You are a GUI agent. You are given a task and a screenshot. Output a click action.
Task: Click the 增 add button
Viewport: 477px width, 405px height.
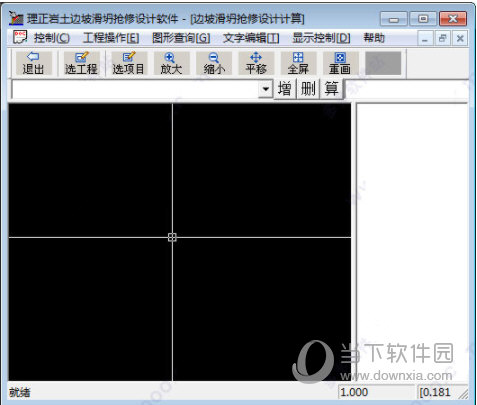[284, 89]
